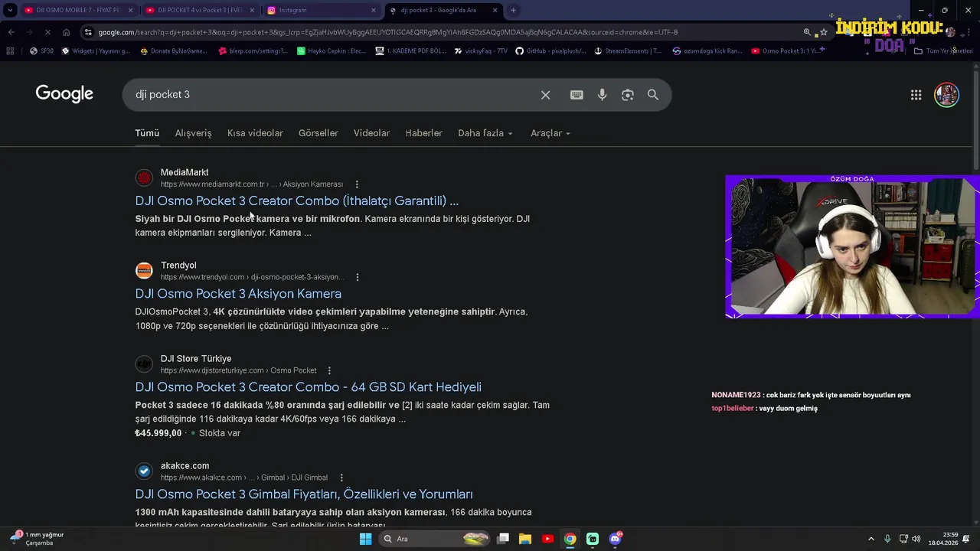Submit search using the magnifier icon
Viewport: 980px width, 551px height.
pos(653,95)
